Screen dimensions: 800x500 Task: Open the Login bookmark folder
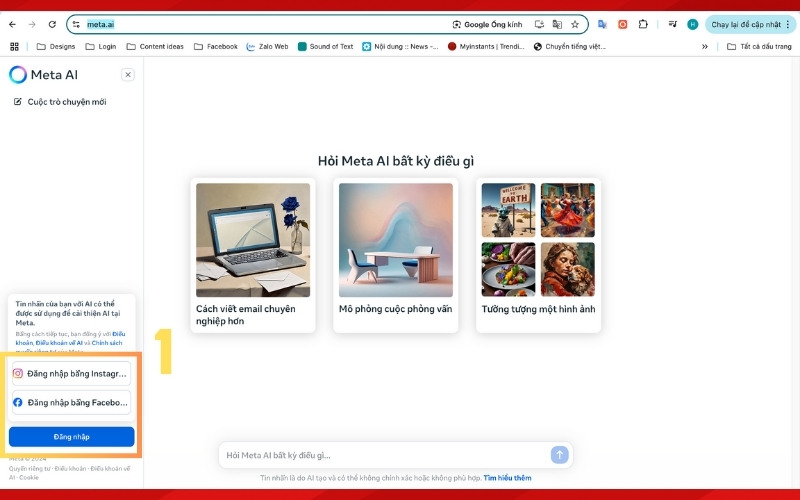pos(101,46)
